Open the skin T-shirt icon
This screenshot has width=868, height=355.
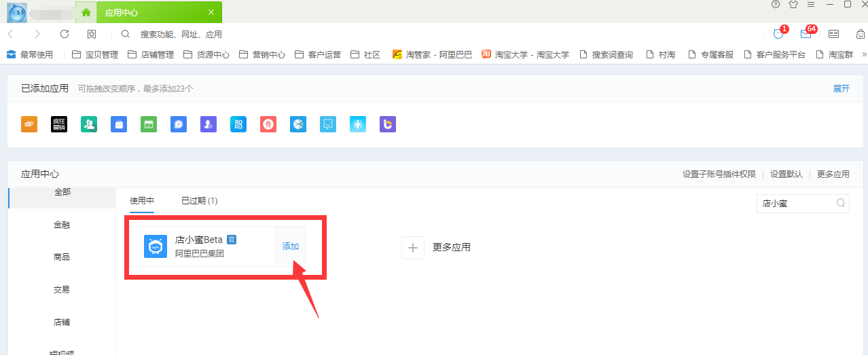click(793, 5)
